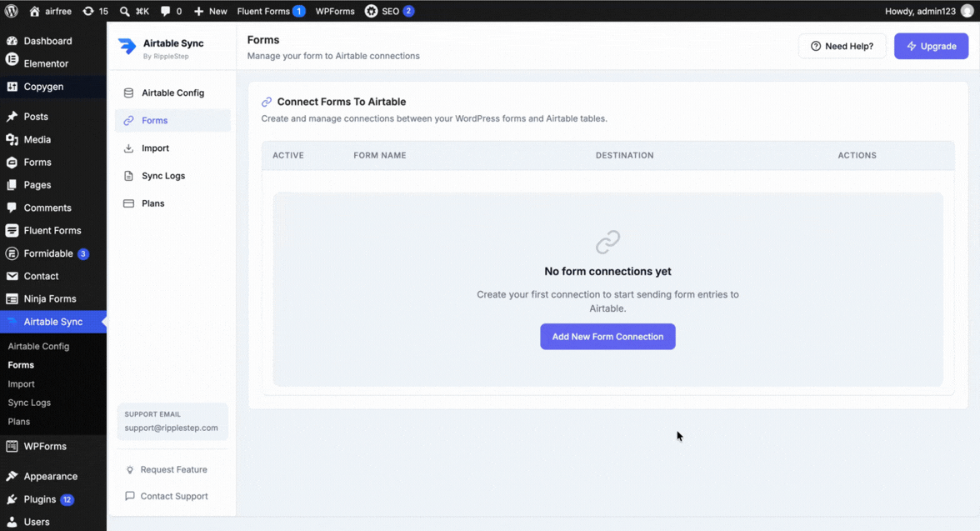Screen dimensions: 980x531
Task: Click the FORM NAME column header
Action: pyautogui.click(x=380, y=155)
